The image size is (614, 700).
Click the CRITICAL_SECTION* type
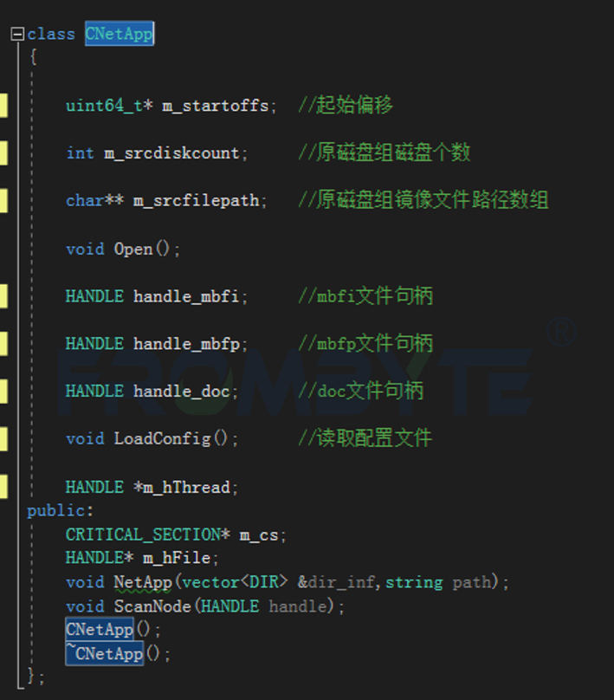point(148,535)
